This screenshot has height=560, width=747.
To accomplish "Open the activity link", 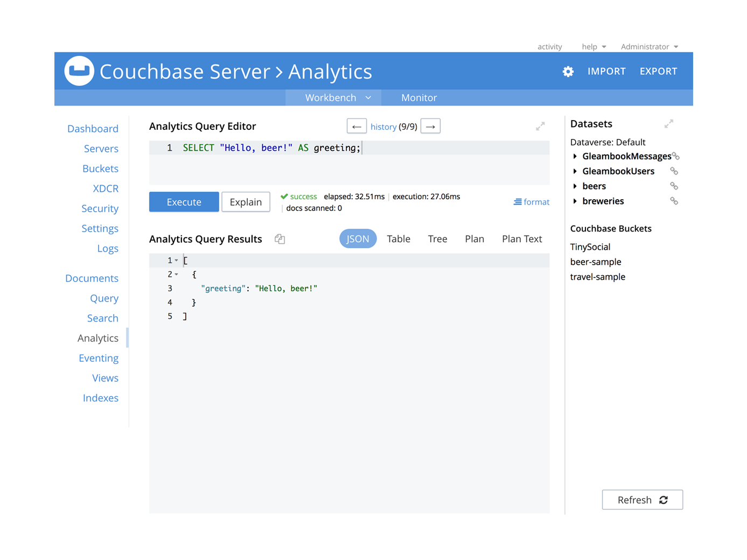I will tap(549, 47).
